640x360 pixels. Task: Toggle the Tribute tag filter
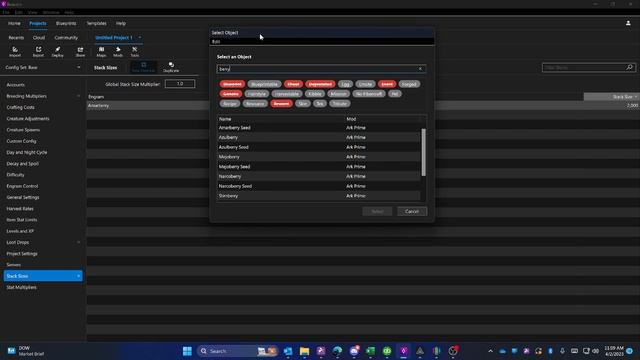[x=340, y=104]
